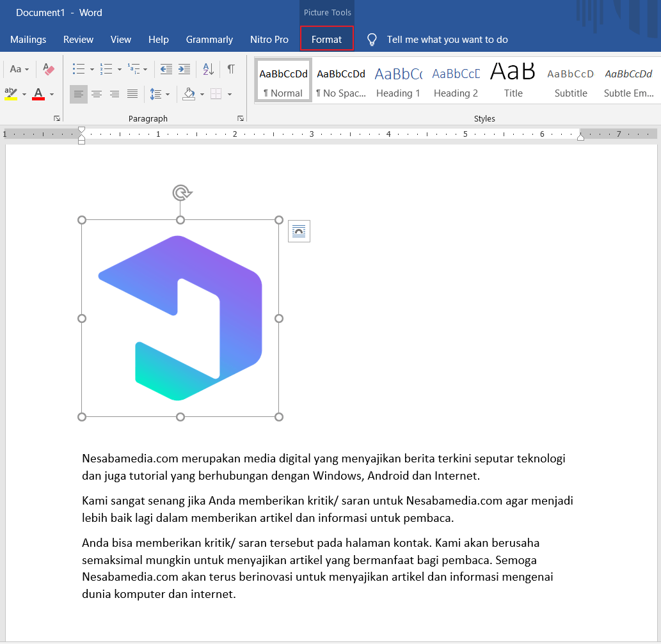The width and height of the screenshot is (661, 644).
Task: Open the Mailings tab
Action: 28,40
